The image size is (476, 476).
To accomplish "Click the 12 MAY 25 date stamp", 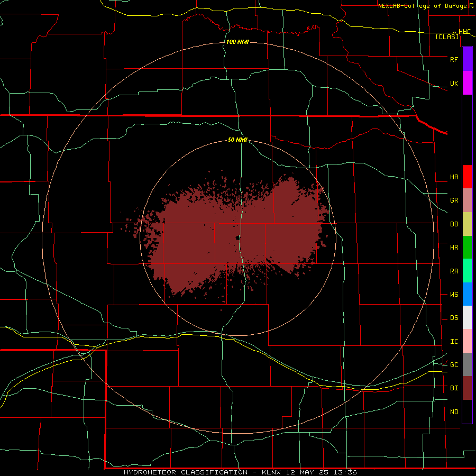I will pyautogui.click(x=308, y=472).
